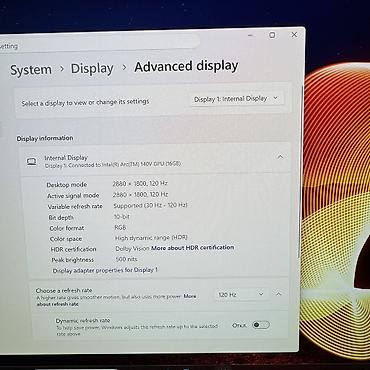Select the High dynamic range (HDR) value

point(151,238)
